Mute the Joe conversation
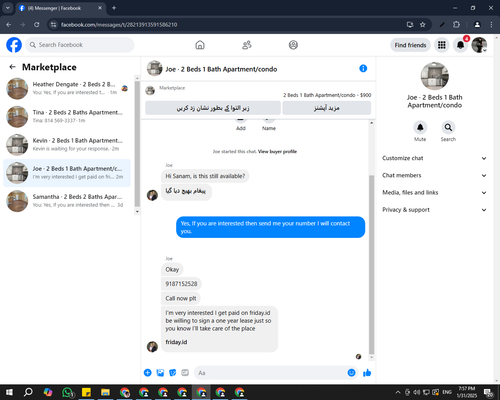Image resolution: width=500 pixels, height=400 pixels. click(420, 127)
